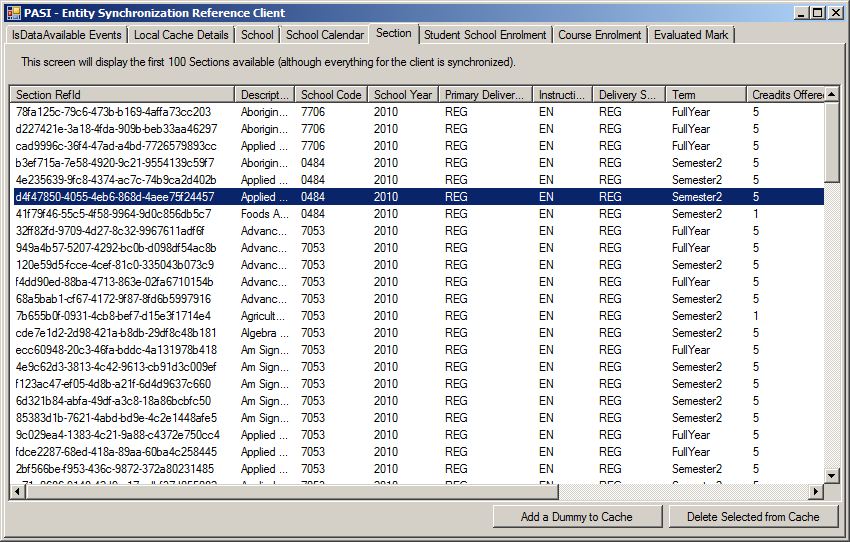Image resolution: width=850 pixels, height=542 pixels.
Task: Click the Term column header
Action: [705, 95]
